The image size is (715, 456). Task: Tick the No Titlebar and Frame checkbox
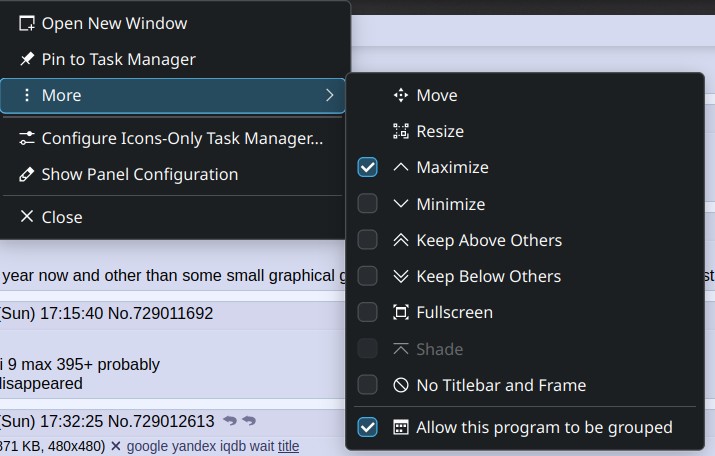[x=368, y=385]
